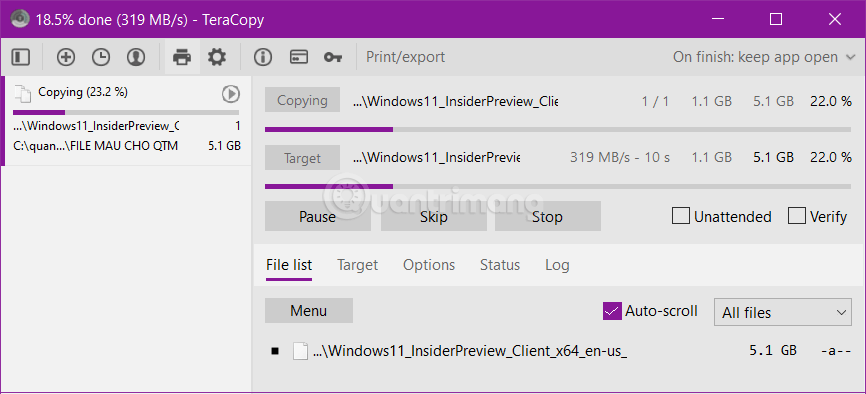Switch to the File list tab
The image size is (866, 394).
click(289, 265)
